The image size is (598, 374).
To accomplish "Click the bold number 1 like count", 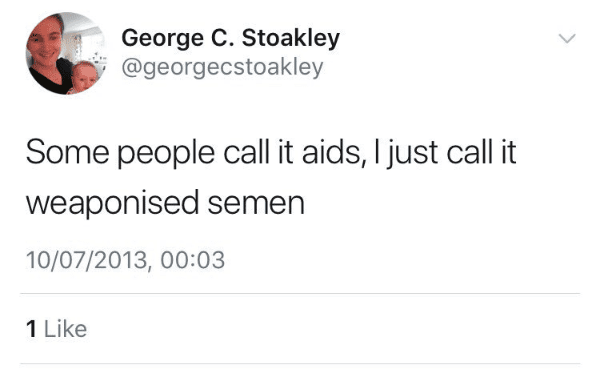I will (x=31, y=329).
